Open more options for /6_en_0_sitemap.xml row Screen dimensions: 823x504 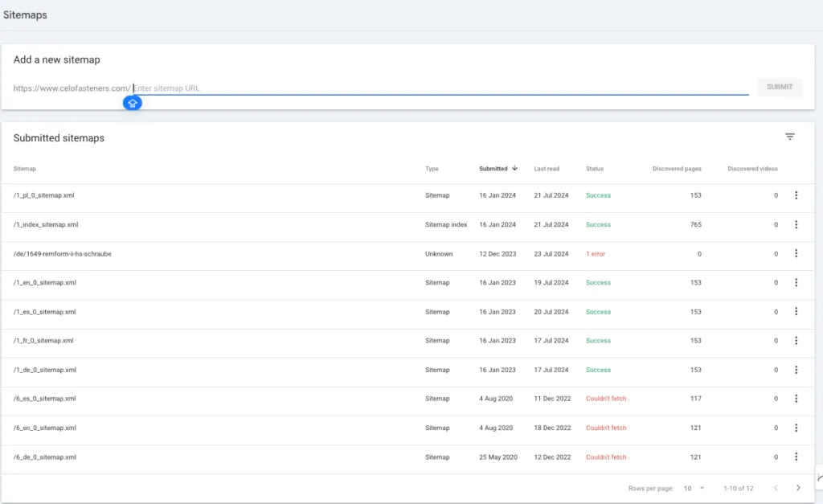[796, 428]
